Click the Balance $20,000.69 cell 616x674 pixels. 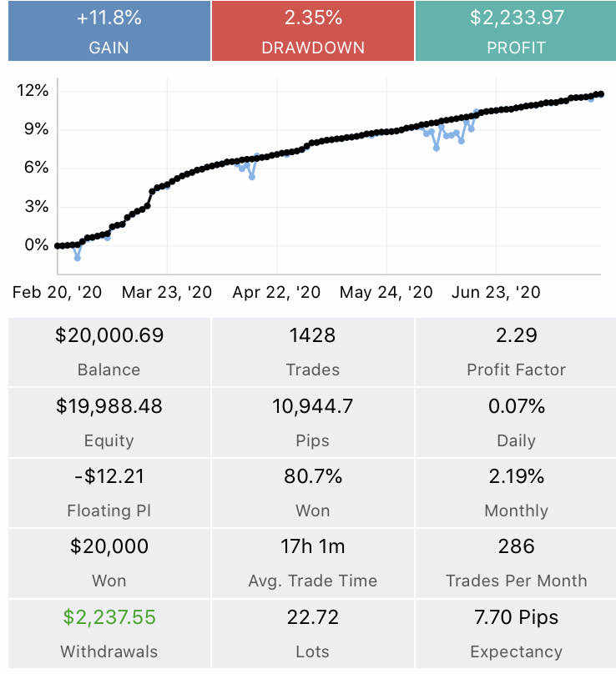[x=109, y=352]
